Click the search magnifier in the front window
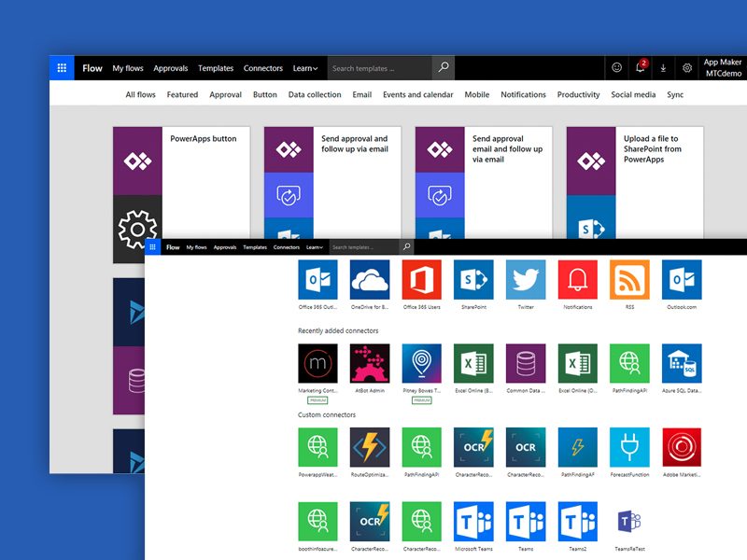The height and width of the screenshot is (560, 747). [406, 246]
